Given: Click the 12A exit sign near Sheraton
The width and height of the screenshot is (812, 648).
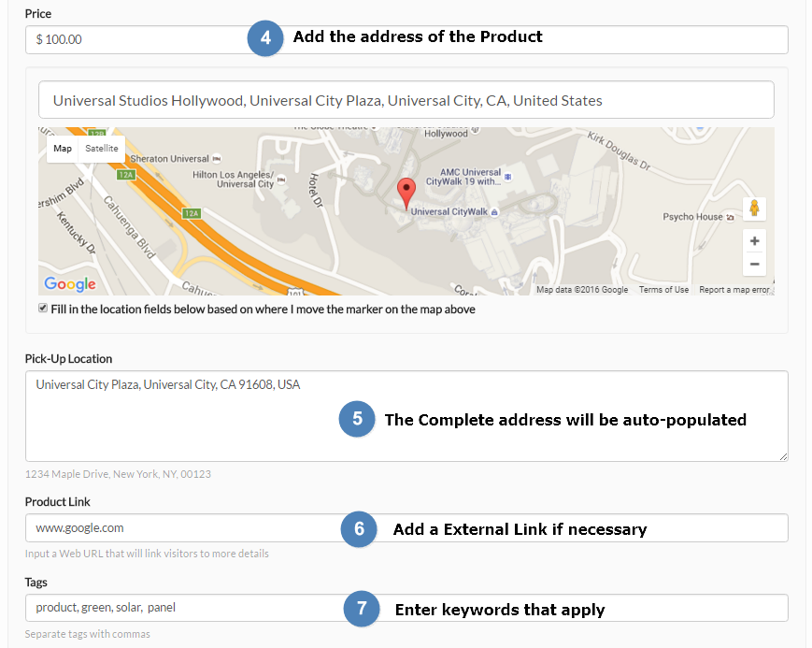Looking at the screenshot, I should point(126,175).
